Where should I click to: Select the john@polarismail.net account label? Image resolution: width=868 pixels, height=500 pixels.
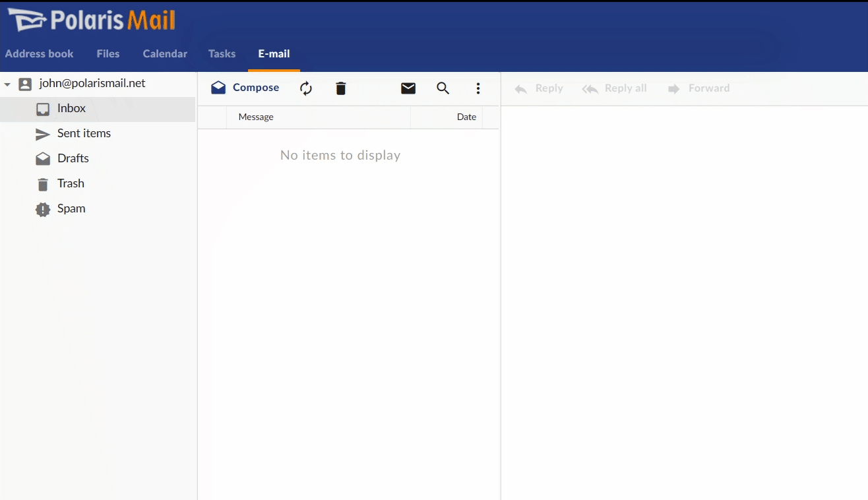click(x=92, y=84)
